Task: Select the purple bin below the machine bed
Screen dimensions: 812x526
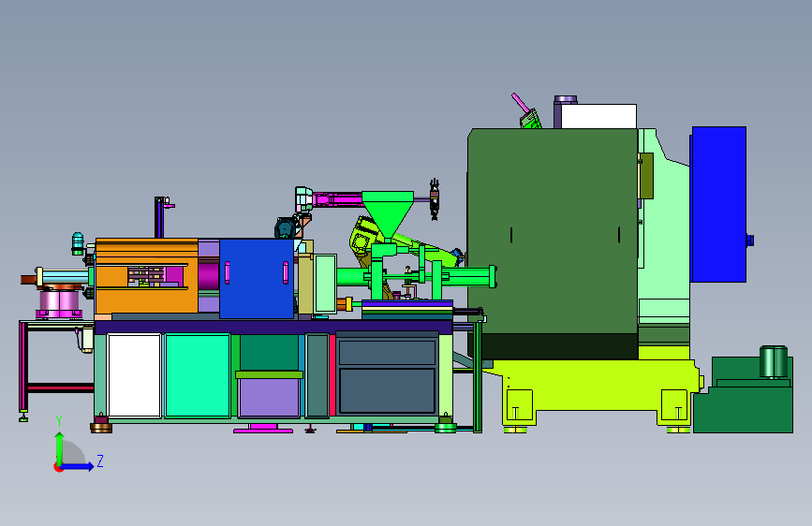Action: (x=269, y=397)
